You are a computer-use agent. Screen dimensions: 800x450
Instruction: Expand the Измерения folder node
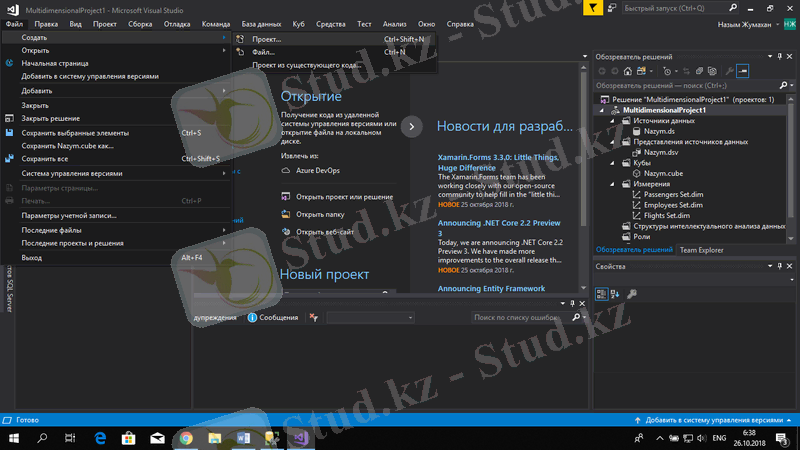[612, 184]
